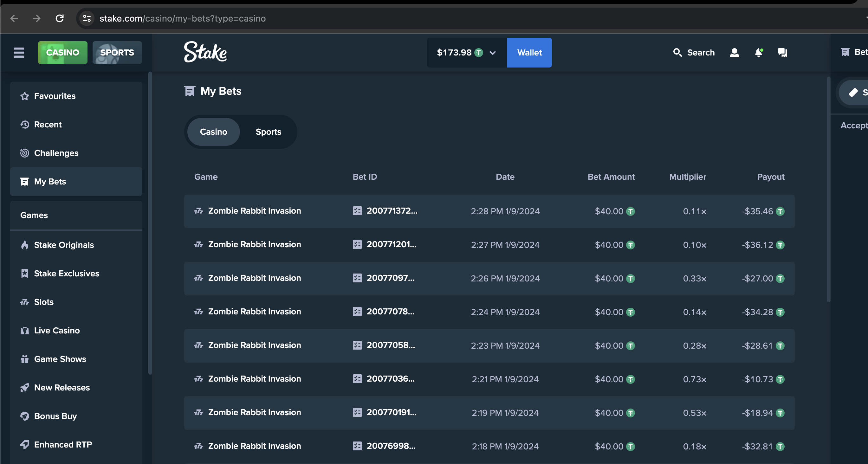Click the sidebar vertical scrollbar
868x464 pixels.
[x=150, y=223]
